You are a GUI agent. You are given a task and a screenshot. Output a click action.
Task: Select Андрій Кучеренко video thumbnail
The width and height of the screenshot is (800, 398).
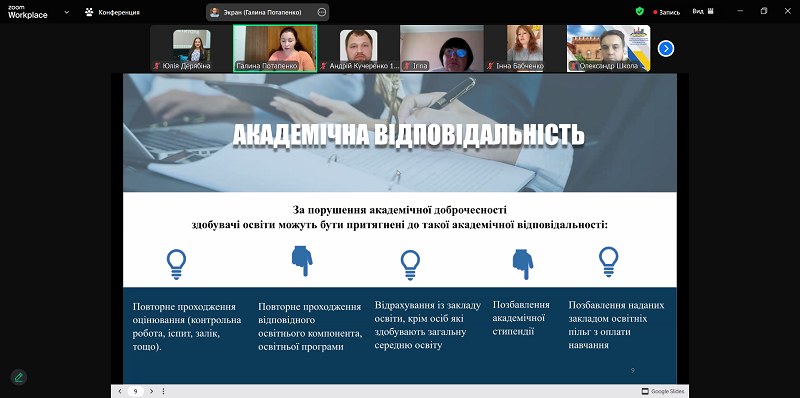click(x=359, y=48)
